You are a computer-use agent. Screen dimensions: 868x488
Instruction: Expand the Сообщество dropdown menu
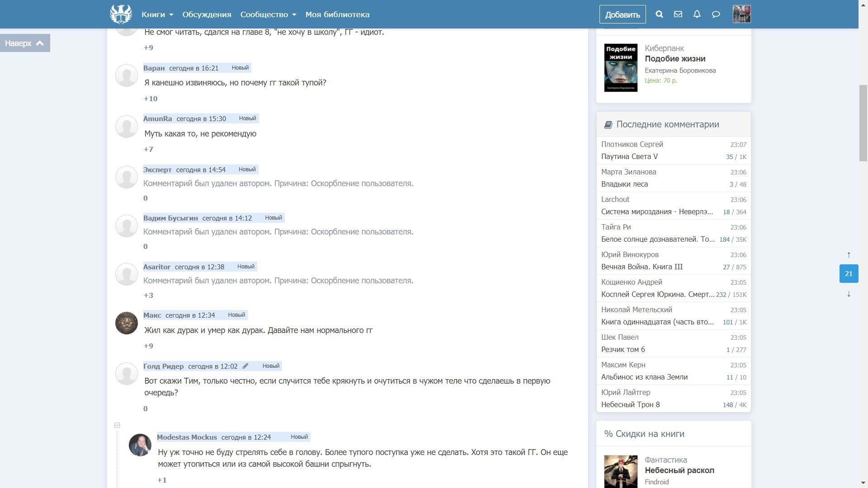tap(268, 14)
